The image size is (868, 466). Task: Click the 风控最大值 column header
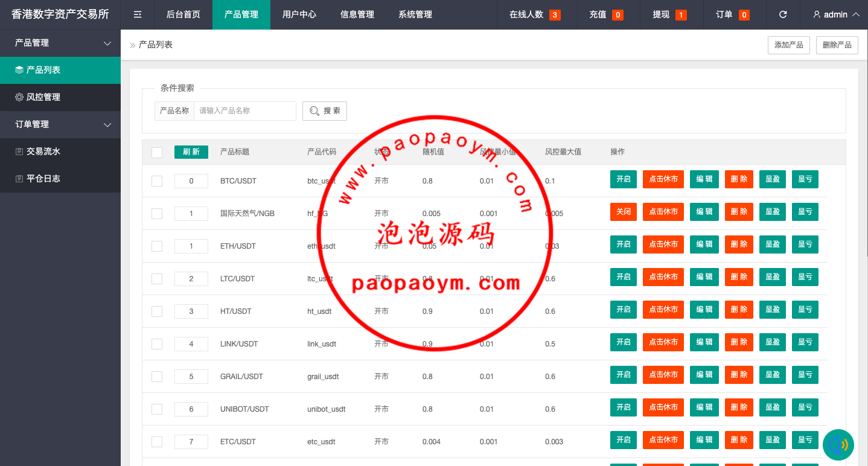click(563, 152)
